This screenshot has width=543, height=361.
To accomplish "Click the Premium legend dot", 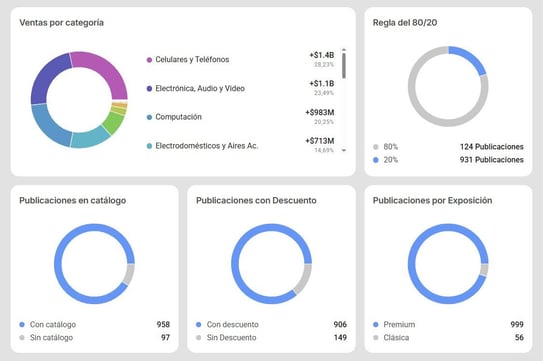I will click(x=376, y=325).
